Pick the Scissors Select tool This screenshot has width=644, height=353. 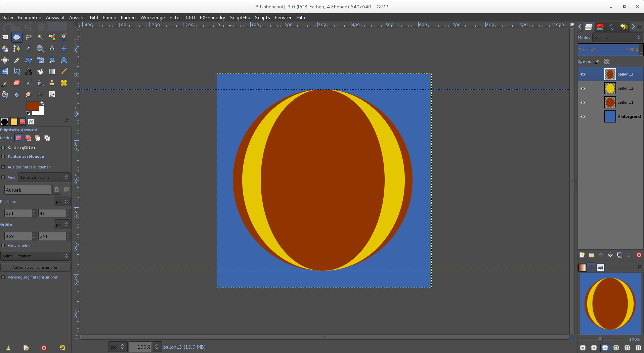pyautogui.click(x=63, y=37)
